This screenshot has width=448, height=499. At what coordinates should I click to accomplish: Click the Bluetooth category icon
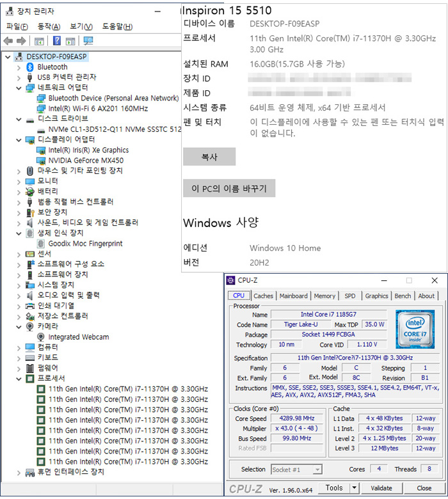tap(30, 67)
